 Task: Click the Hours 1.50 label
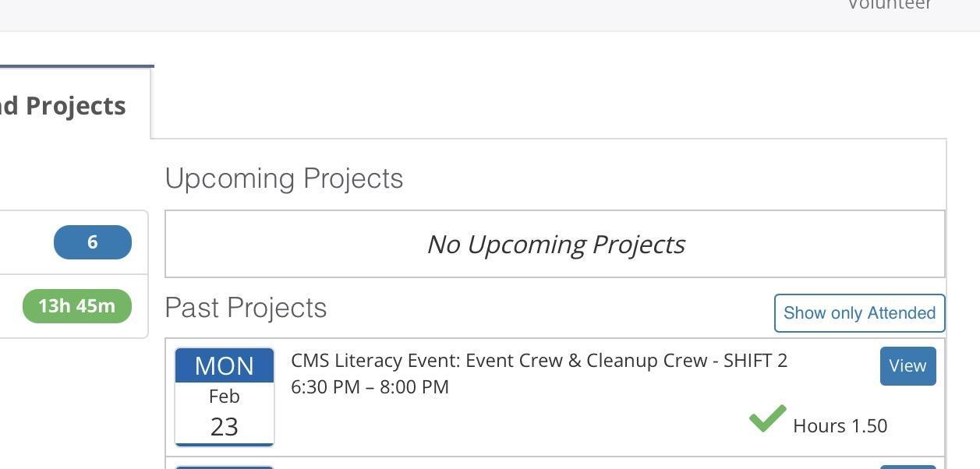click(840, 426)
